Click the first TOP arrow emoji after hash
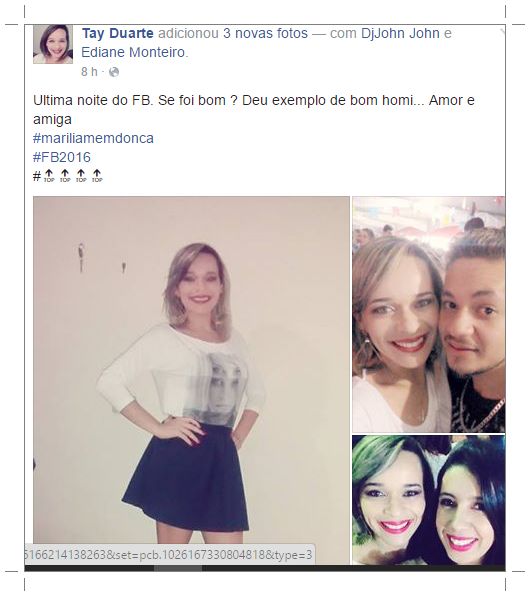 click(49, 176)
